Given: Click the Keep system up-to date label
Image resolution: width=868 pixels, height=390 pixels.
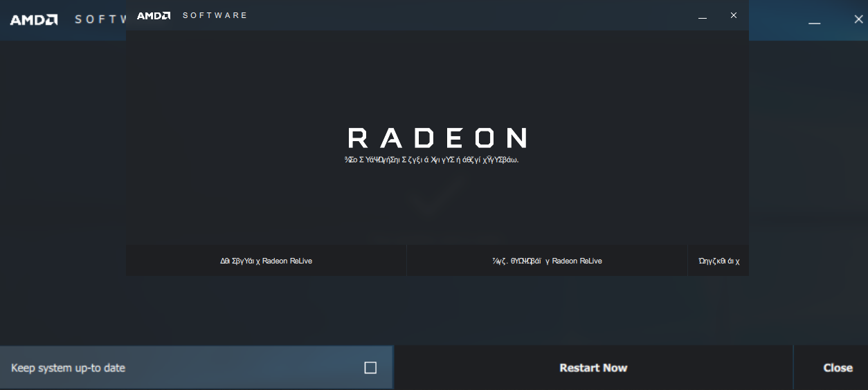Looking at the screenshot, I should coord(68,368).
